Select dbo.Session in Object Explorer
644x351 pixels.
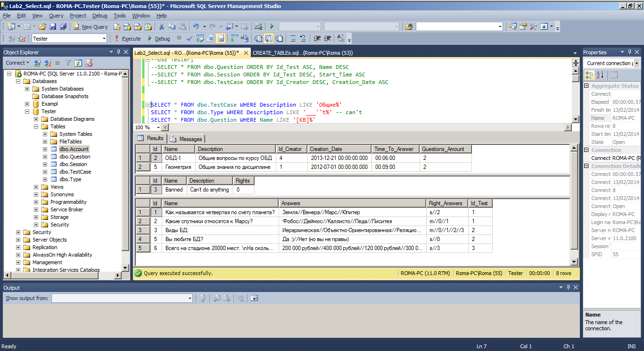pyautogui.click(x=73, y=164)
